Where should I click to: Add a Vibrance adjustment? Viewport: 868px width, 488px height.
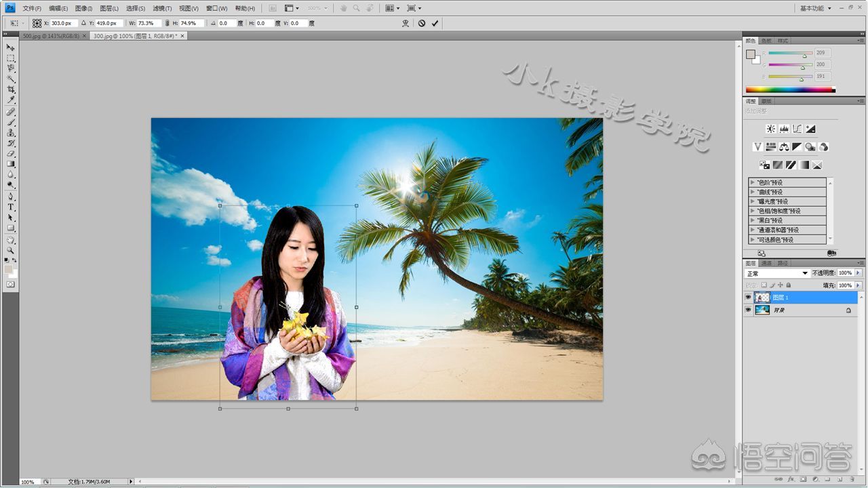(x=758, y=146)
